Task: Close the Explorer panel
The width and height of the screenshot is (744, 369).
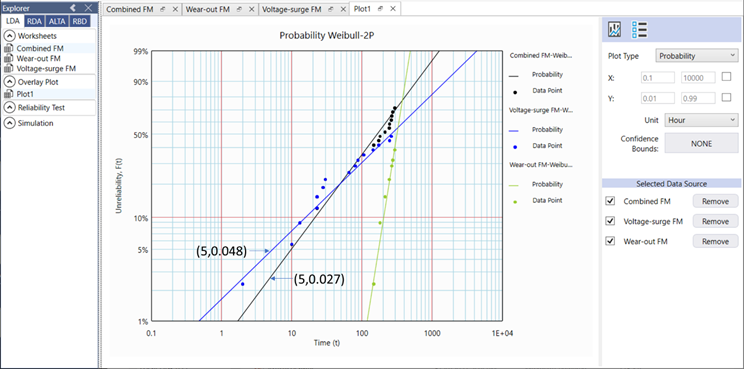Action: [x=88, y=8]
